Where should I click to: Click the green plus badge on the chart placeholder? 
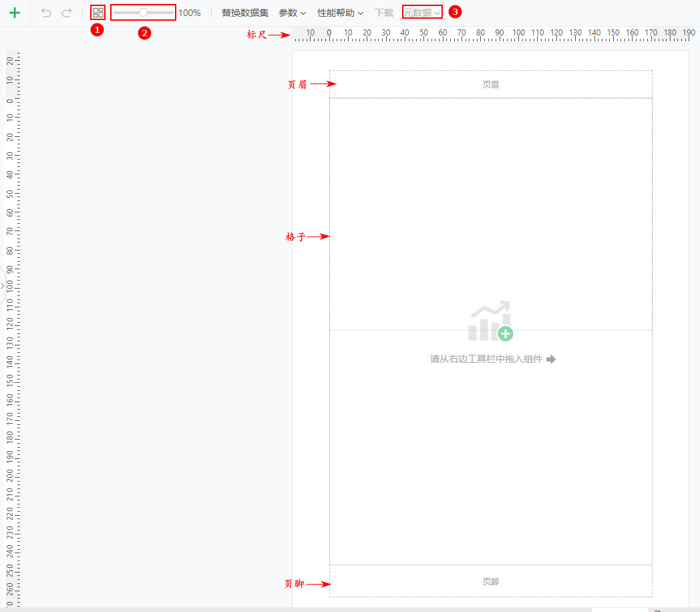[x=506, y=334]
